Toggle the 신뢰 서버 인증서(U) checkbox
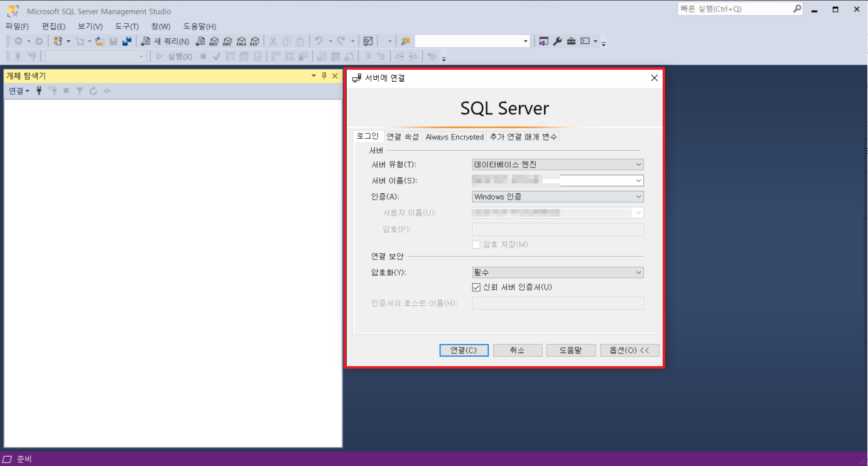Image resolution: width=868 pixels, height=466 pixels. pyautogui.click(x=476, y=287)
